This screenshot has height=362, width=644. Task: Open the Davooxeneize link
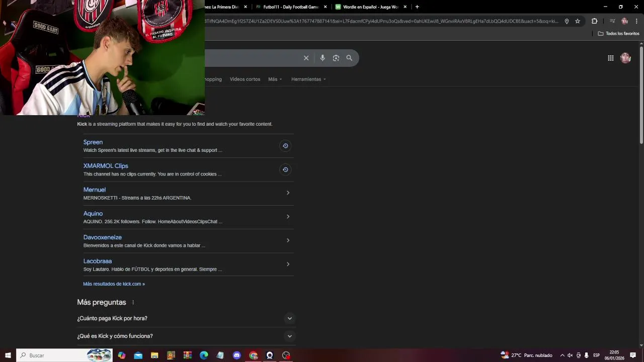tap(103, 237)
